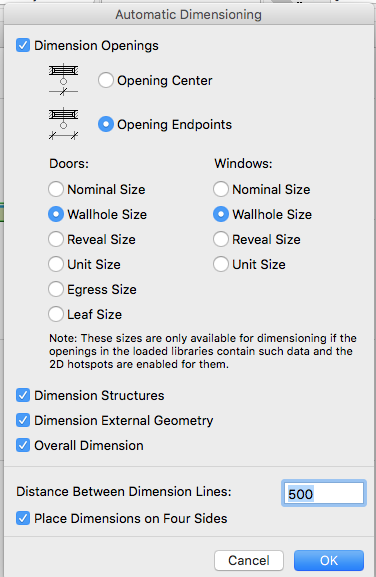Choose Reveal Size for Windows

[221, 239]
